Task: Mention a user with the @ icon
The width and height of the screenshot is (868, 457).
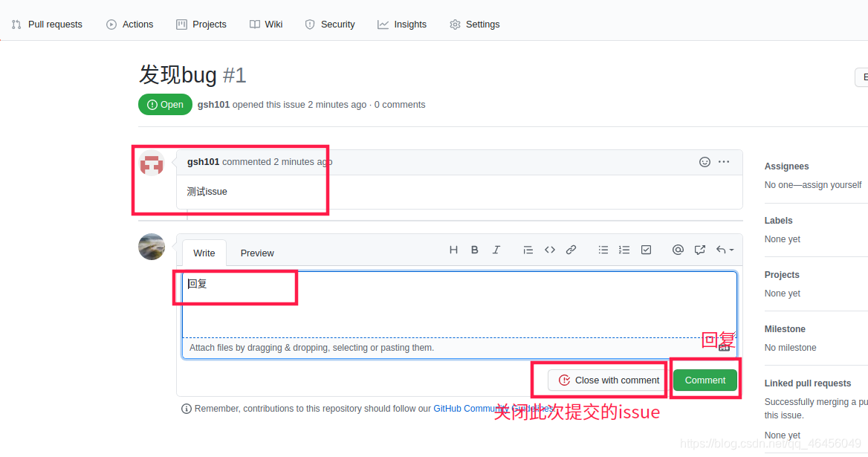Action: click(678, 250)
